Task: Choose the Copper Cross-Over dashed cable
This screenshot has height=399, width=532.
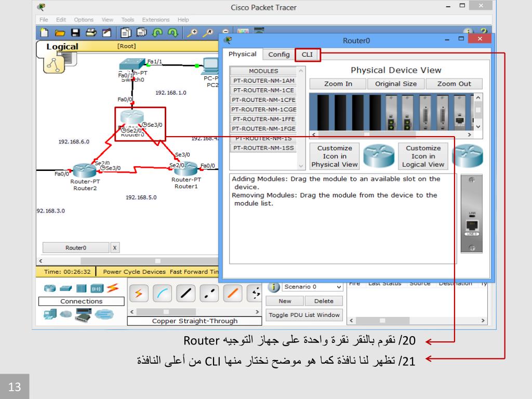Action: 209,294
